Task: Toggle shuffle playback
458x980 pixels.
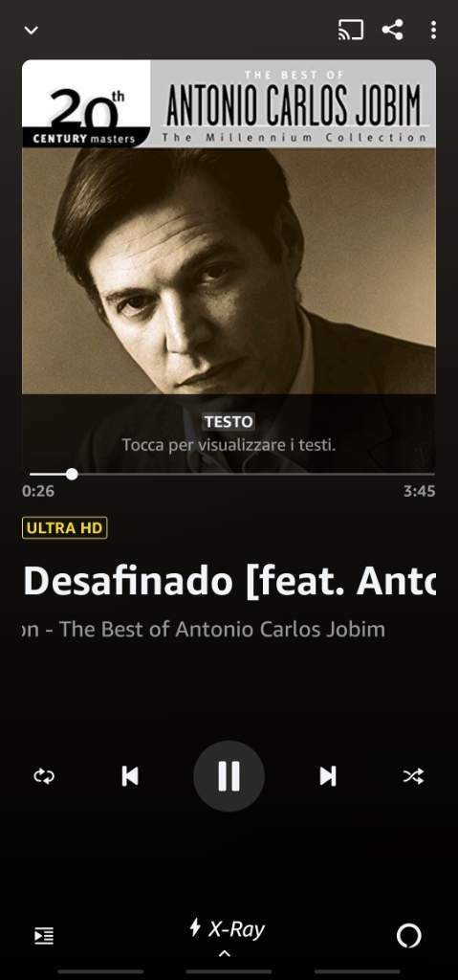Action: [x=413, y=776]
